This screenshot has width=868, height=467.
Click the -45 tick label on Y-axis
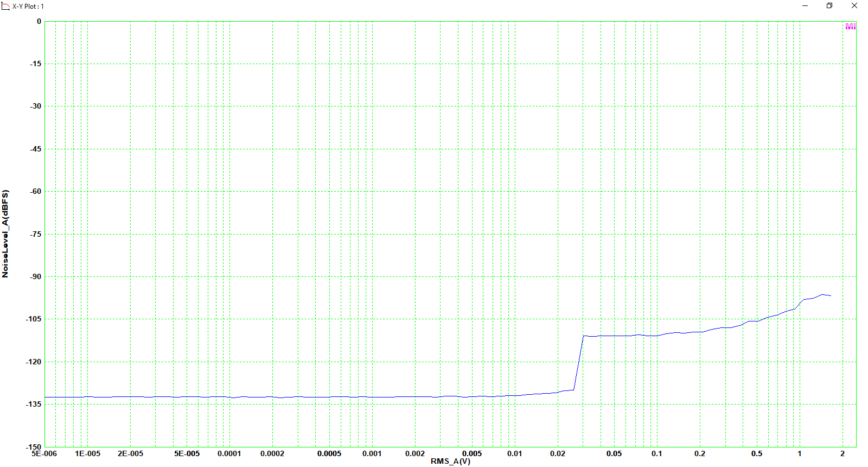[36, 149]
